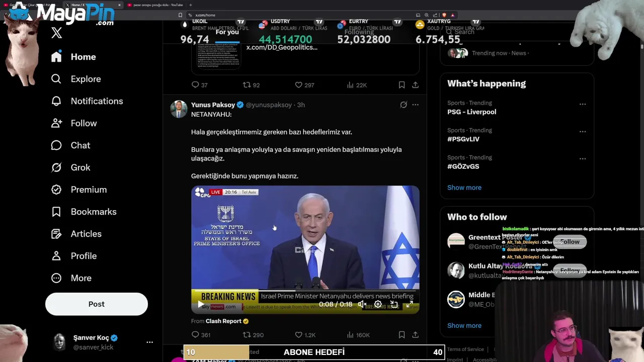
Task: Show more under Who to follow
Action: (464, 325)
